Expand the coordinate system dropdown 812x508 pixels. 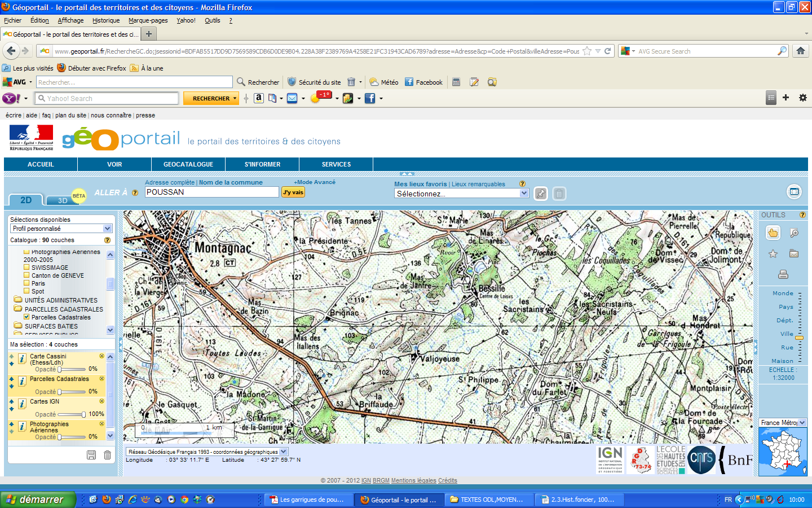(x=284, y=452)
